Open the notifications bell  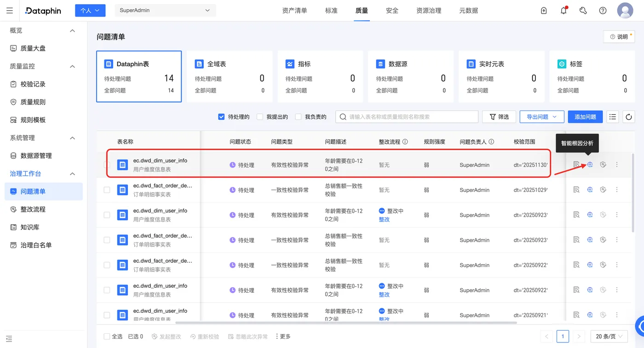point(564,11)
